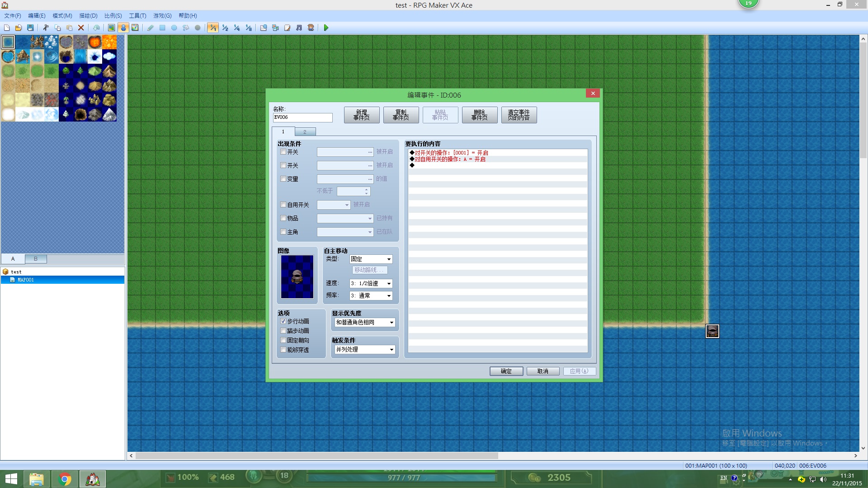Click the 确定 button
Viewport: 868px width, 488px height.
tap(506, 371)
